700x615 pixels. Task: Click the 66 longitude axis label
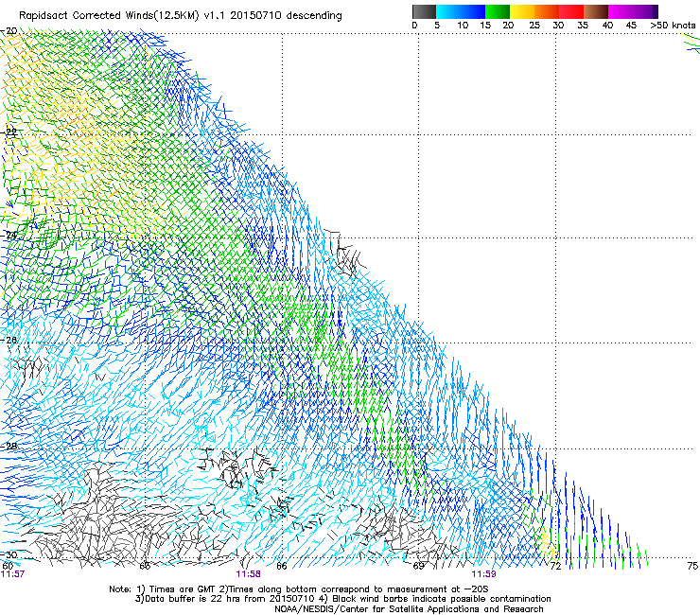pos(282,566)
